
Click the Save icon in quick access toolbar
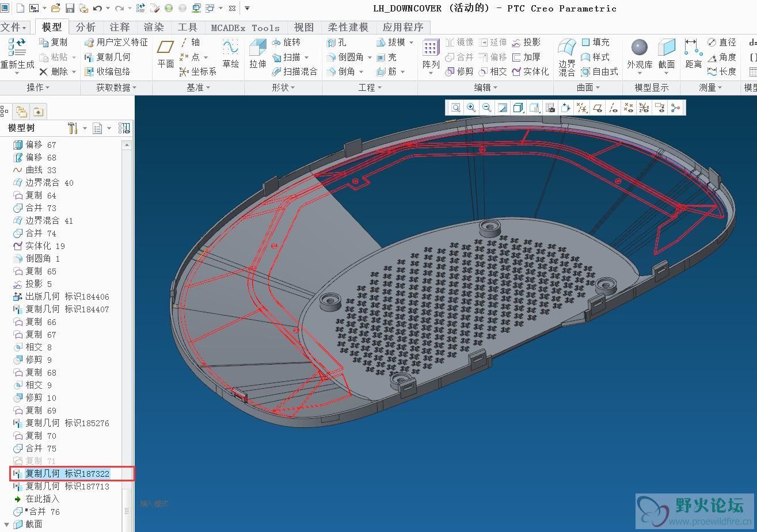pos(70,8)
